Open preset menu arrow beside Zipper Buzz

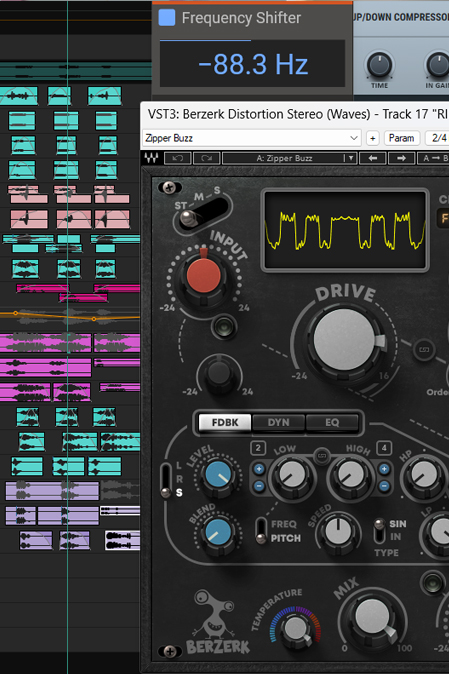click(351, 158)
